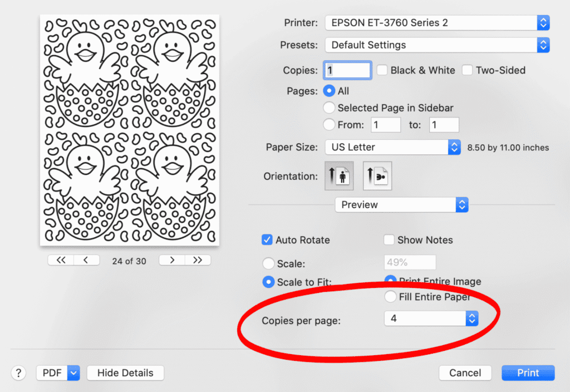Select portrait orientation icon
570x392 pixels.
tap(339, 176)
